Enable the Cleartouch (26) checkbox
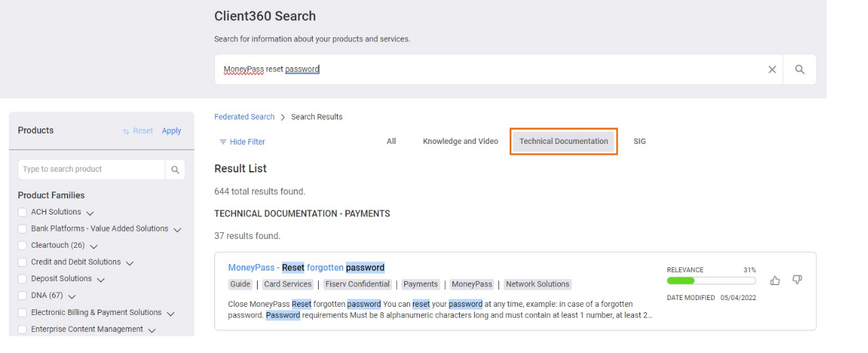 pyautogui.click(x=22, y=245)
